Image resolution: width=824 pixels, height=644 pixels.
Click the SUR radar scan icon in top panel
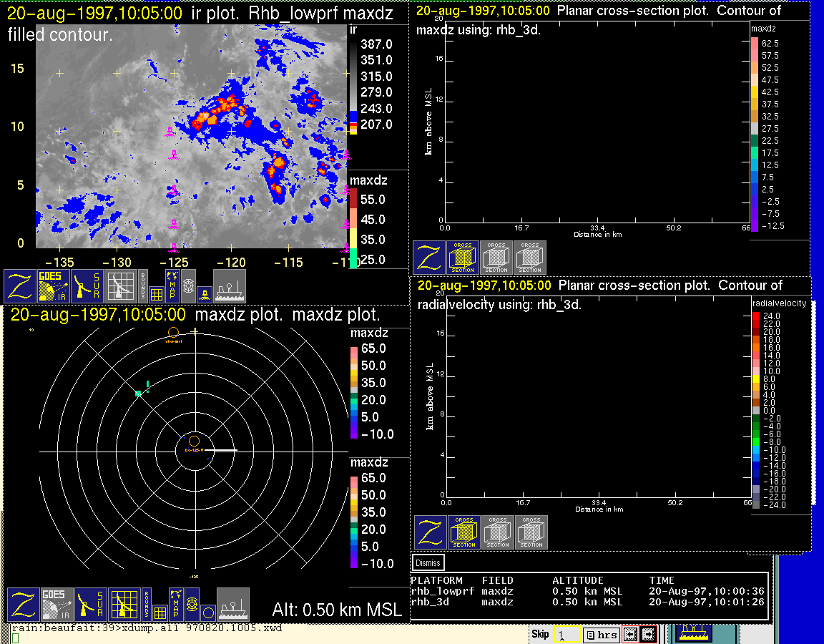pos(89,286)
